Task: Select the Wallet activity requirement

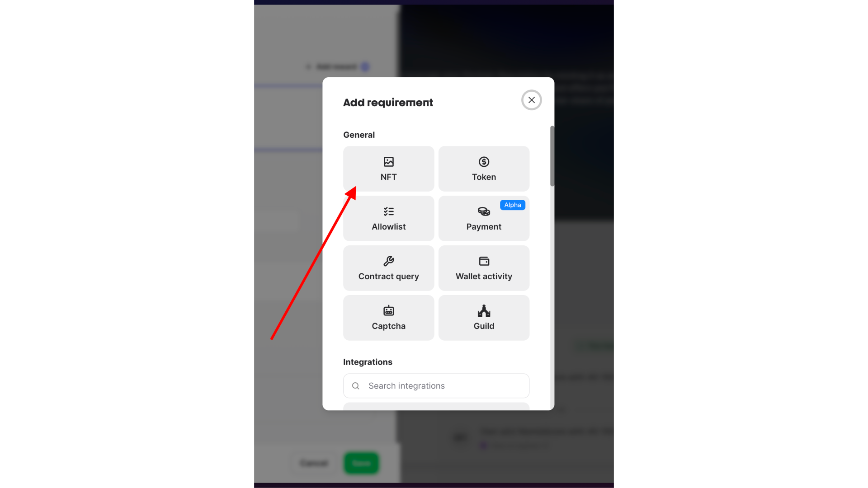Action: 483,268
